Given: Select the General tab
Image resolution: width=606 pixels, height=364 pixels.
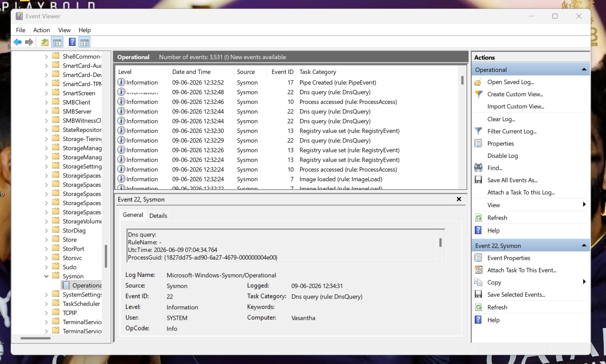Looking at the screenshot, I should [x=133, y=215].
